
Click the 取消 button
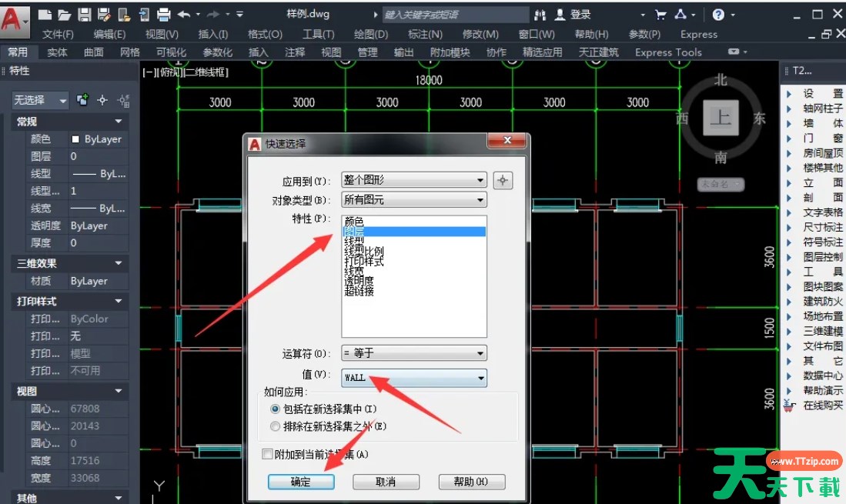tap(386, 482)
